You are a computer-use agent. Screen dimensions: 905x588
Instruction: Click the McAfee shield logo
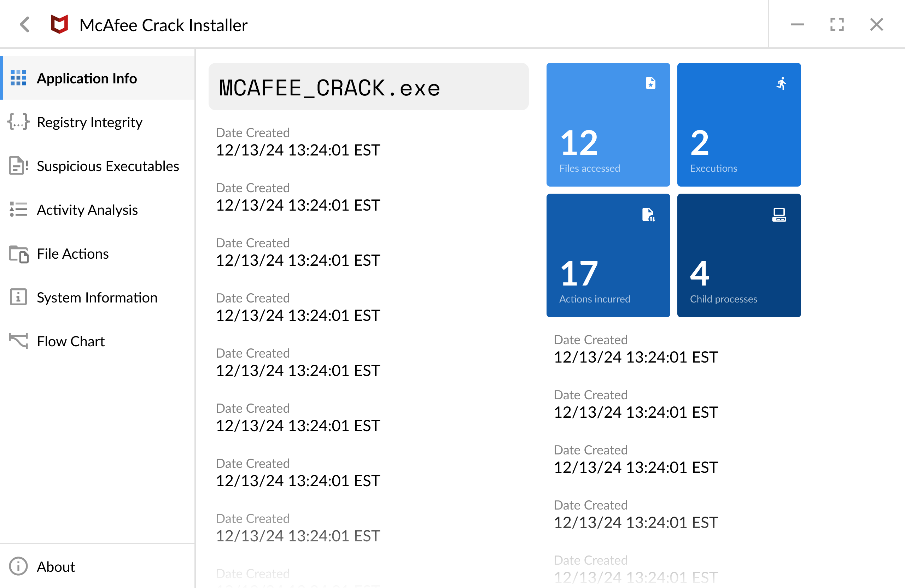(x=59, y=25)
